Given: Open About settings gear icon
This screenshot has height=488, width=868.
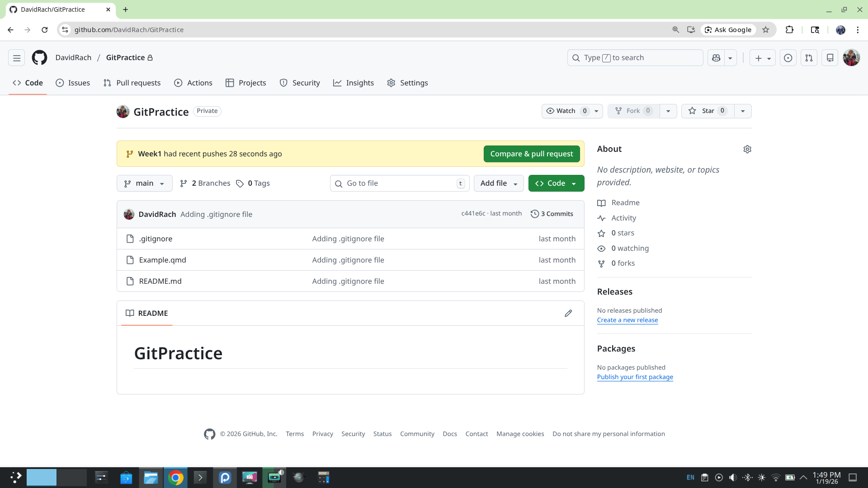Looking at the screenshot, I should [x=747, y=149].
